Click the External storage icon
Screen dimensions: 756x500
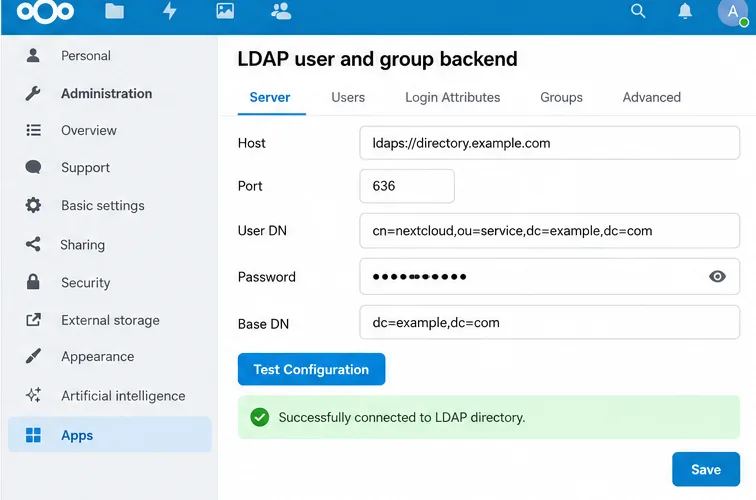point(33,320)
